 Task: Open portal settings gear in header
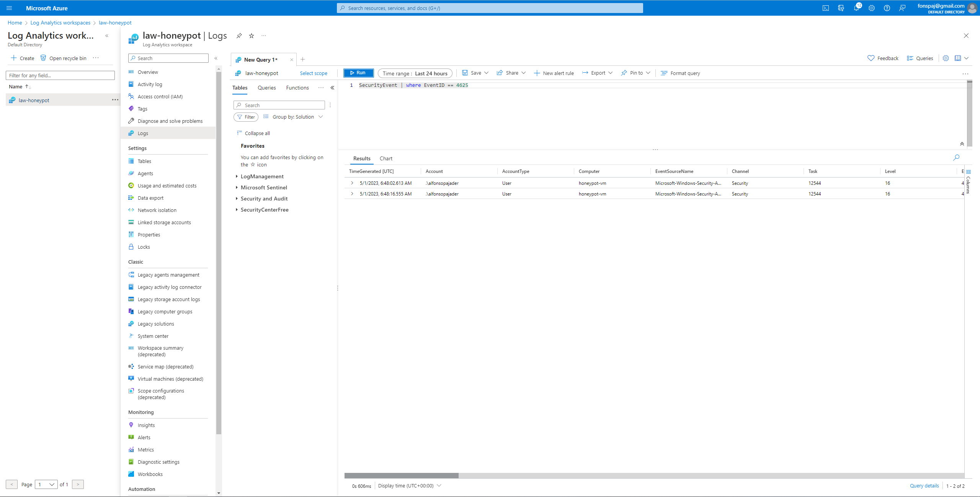click(x=872, y=8)
